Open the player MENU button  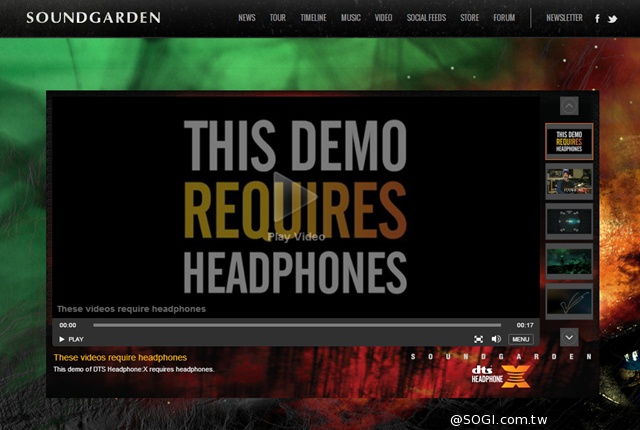[x=520, y=339]
